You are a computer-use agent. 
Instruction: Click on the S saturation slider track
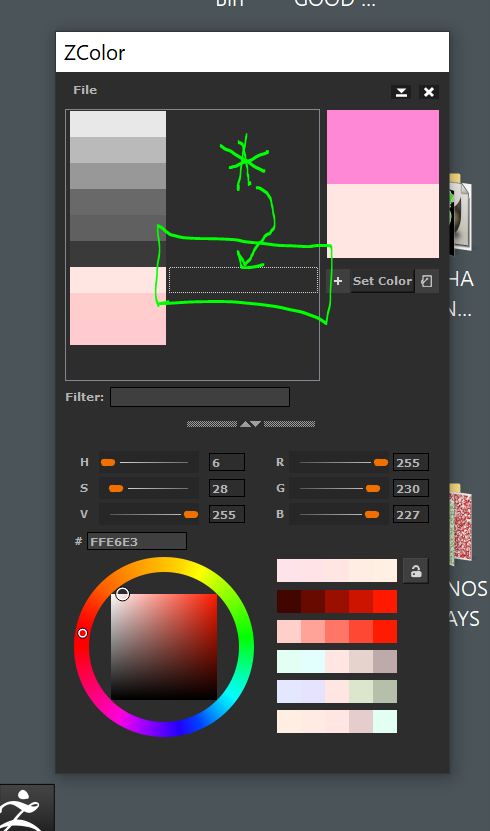click(x=149, y=488)
